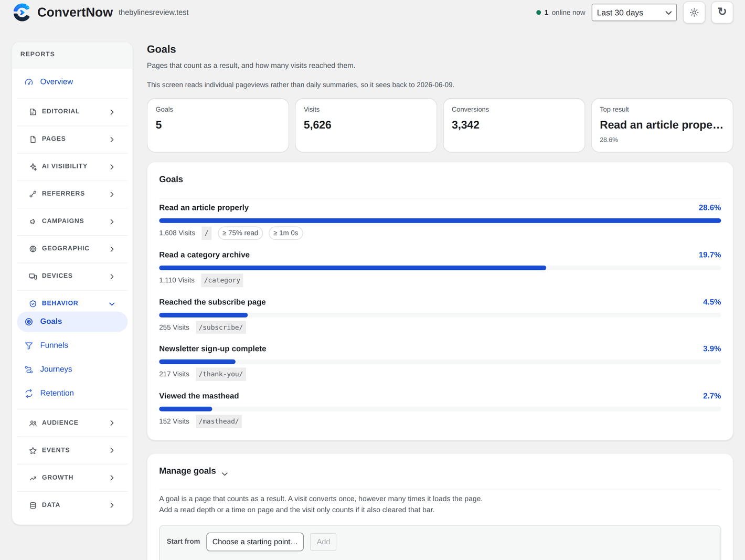Click the Viewed the masthead progress bar
745x560 pixels.
pyautogui.click(x=440, y=409)
